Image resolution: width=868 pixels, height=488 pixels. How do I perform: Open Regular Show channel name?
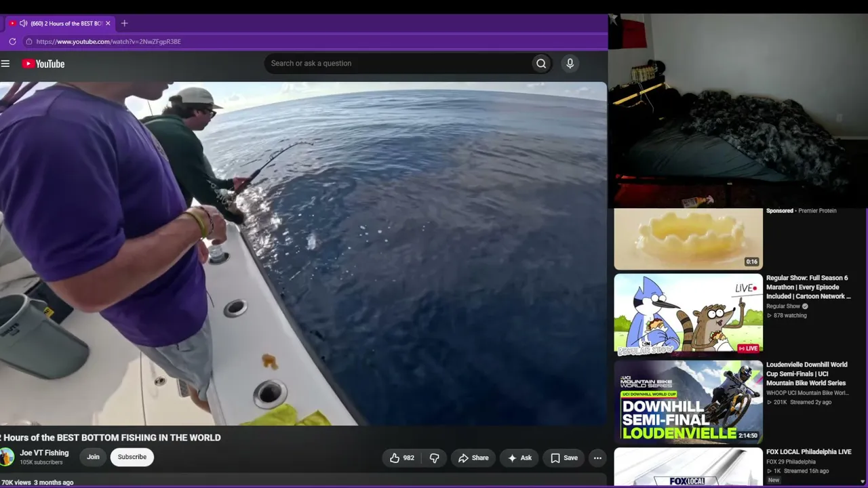(x=783, y=306)
